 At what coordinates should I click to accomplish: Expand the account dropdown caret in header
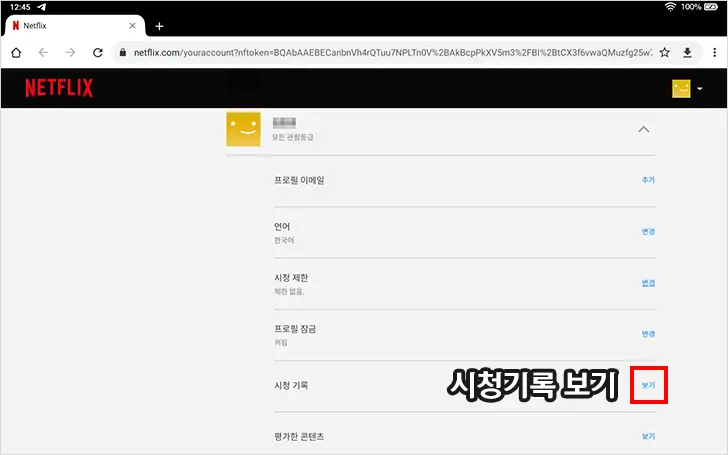pos(700,89)
